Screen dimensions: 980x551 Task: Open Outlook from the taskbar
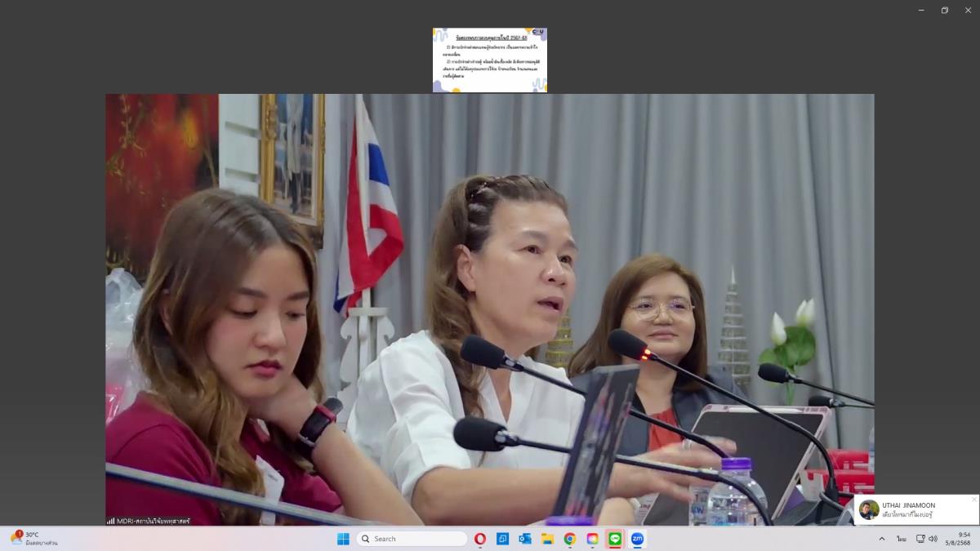525,539
